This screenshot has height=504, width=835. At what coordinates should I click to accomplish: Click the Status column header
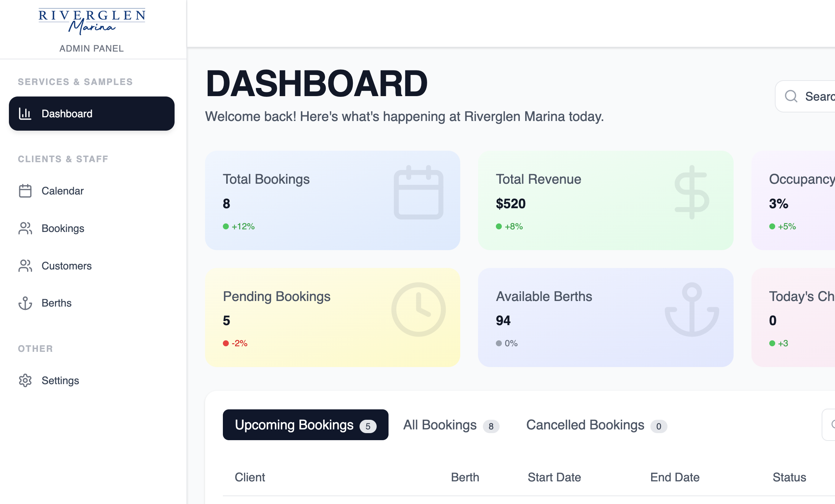coord(789,477)
